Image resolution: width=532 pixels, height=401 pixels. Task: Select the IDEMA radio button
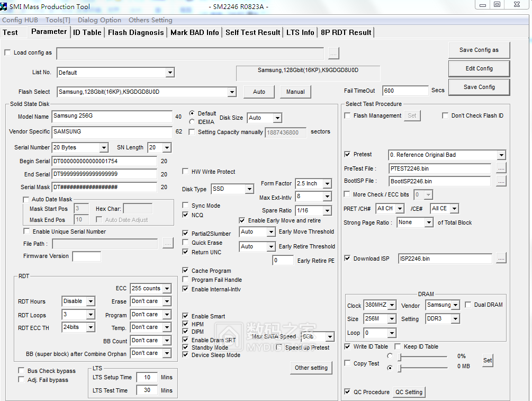pyautogui.click(x=192, y=122)
